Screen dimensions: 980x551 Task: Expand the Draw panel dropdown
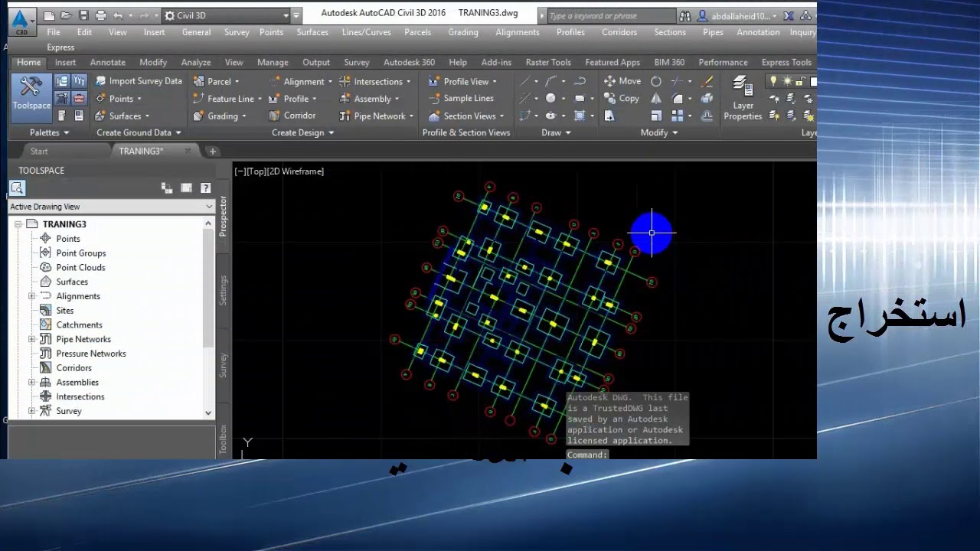pyautogui.click(x=556, y=132)
